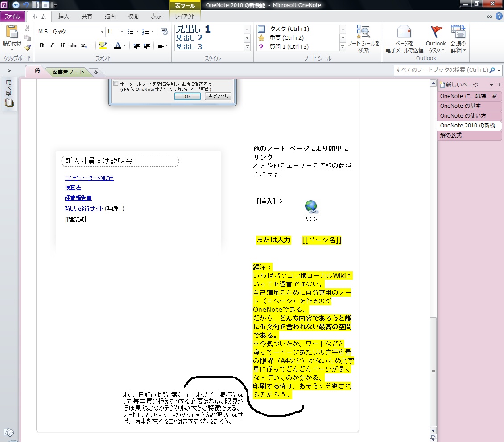Switch to the 共有 ribbon tab
Screen dimensions: 504x442
point(87,16)
